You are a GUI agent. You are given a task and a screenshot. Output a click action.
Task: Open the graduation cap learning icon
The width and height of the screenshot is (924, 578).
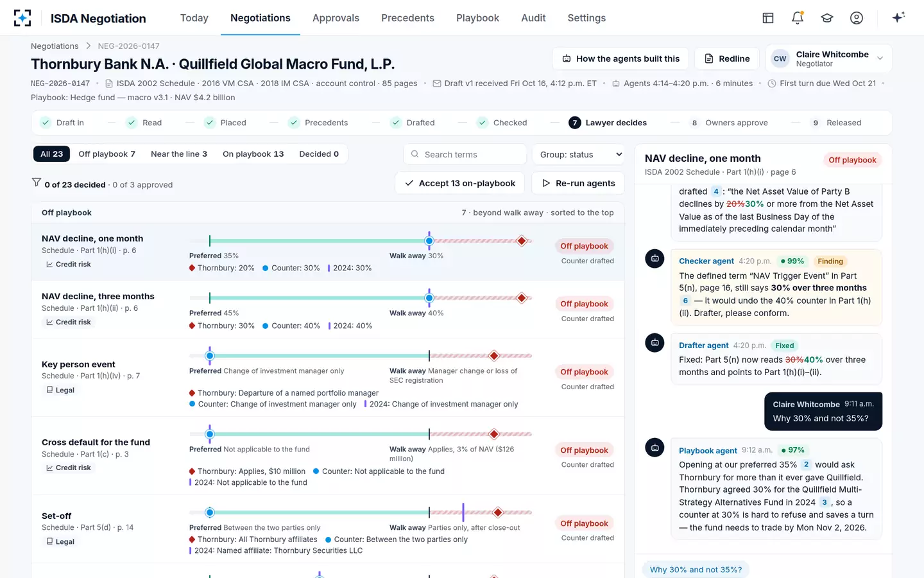pyautogui.click(x=827, y=18)
